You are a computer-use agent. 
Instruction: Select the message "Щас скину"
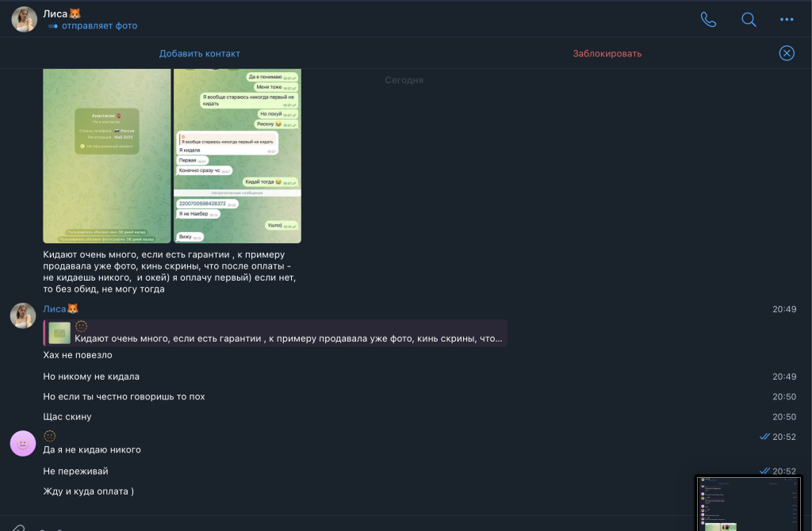click(x=67, y=417)
